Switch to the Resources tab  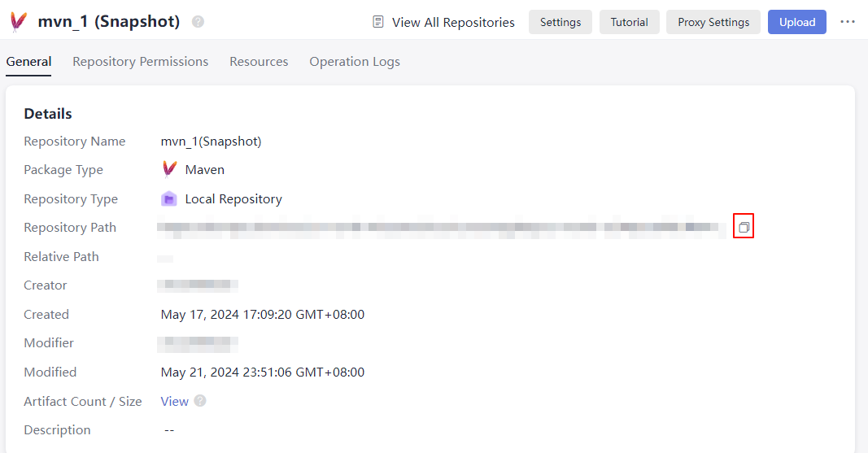[x=259, y=62]
